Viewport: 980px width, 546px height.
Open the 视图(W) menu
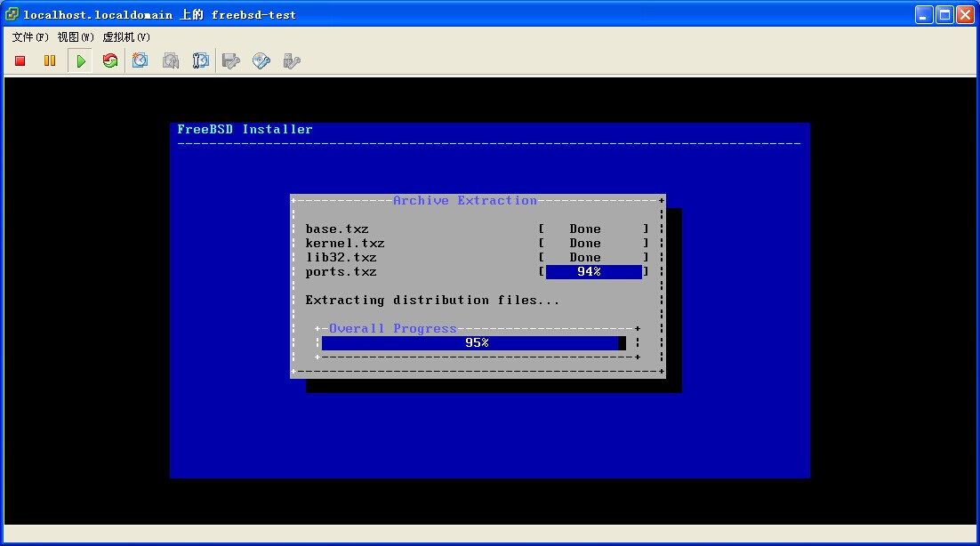point(76,37)
